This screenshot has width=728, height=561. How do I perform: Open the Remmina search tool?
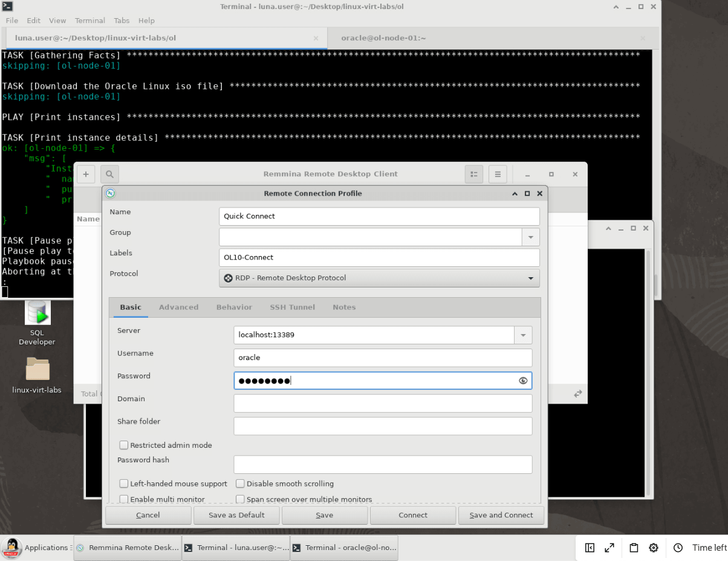(x=109, y=174)
